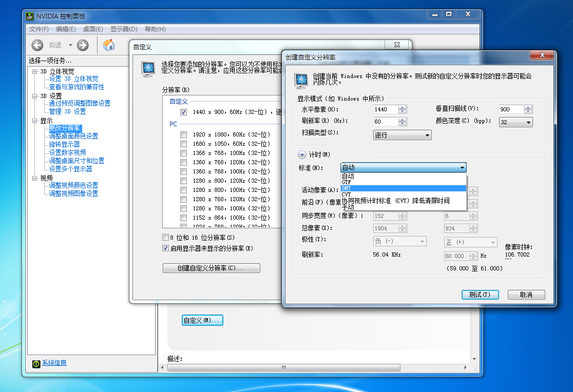Image resolution: width=573 pixels, height=392 pixels.
Task: Open 旋转显示器 task
Action: [x=64, y=144]
